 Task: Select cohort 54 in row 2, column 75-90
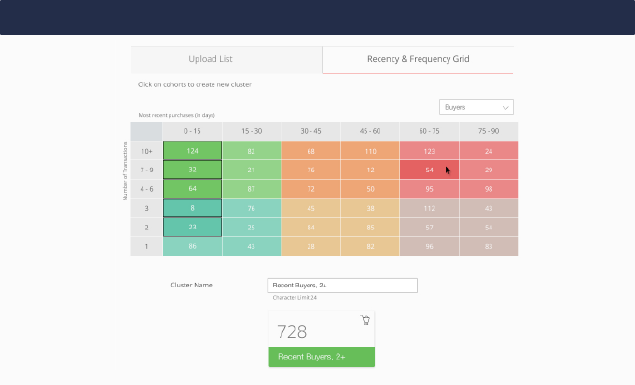click(x=489, y=227)
